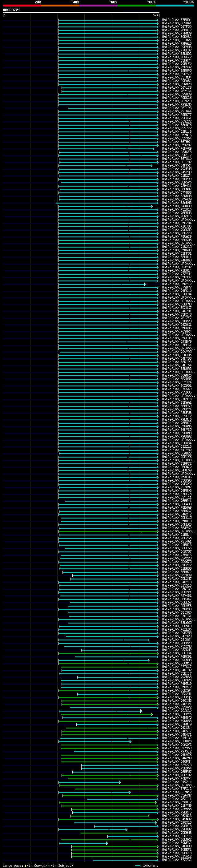Viewport: 197px width, 868px height.
Task: Select the UniRef100_A6N0R9 label
Action: tap(176, 149)
